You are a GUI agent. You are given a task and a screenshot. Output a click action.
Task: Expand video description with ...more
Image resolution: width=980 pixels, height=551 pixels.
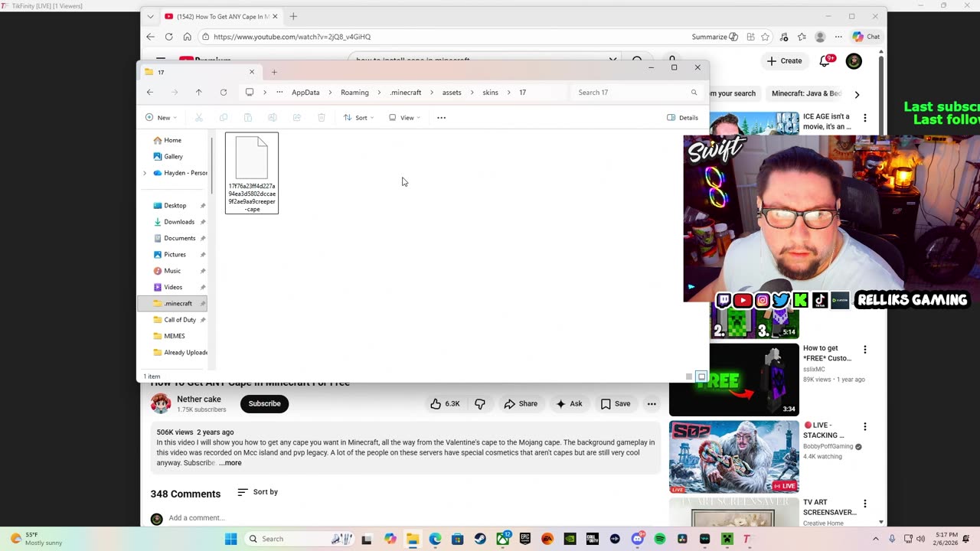[x=230, y=463]
